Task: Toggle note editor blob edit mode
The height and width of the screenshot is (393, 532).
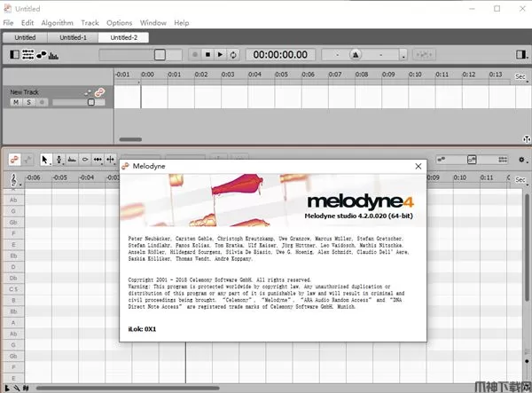Action: [x=14, y=159]
